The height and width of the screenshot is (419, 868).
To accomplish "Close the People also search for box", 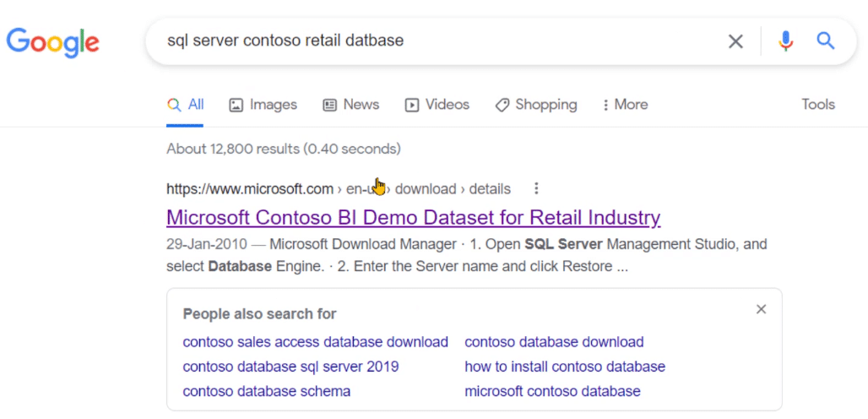I will click(x=761, y=309).
